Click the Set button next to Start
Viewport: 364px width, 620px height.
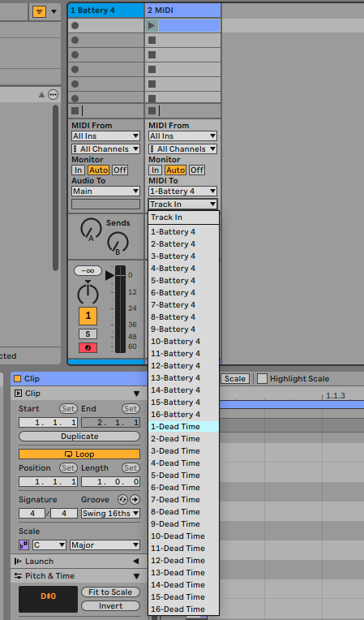(x=68, y=408)
